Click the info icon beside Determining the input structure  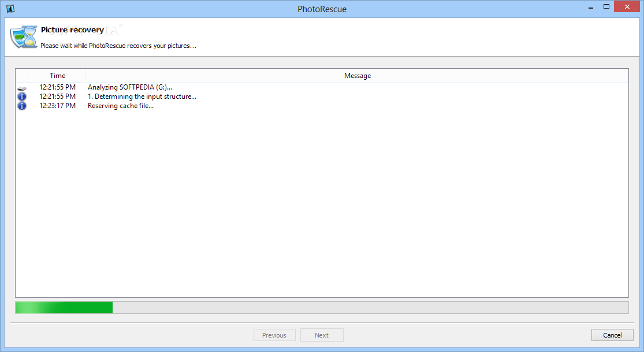point(22,97)
